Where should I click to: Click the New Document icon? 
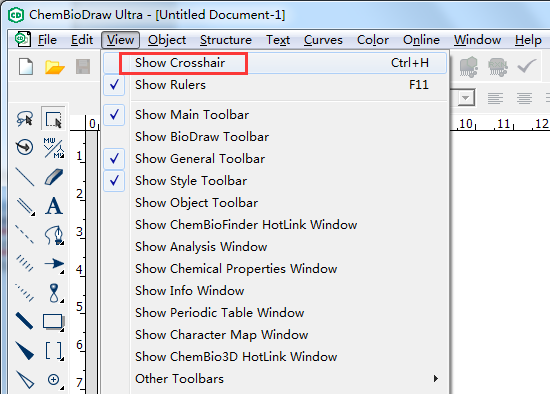pos(26,66)
